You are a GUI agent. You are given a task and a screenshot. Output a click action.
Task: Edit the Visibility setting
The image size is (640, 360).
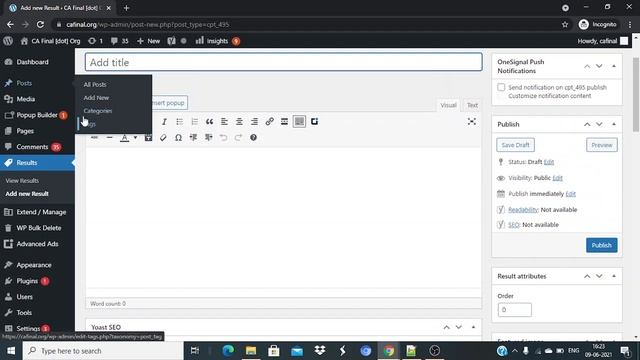click(x=558, y=178)
